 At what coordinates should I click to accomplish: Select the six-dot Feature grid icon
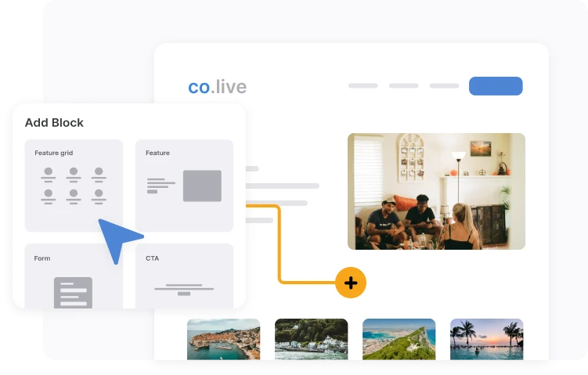74,185
